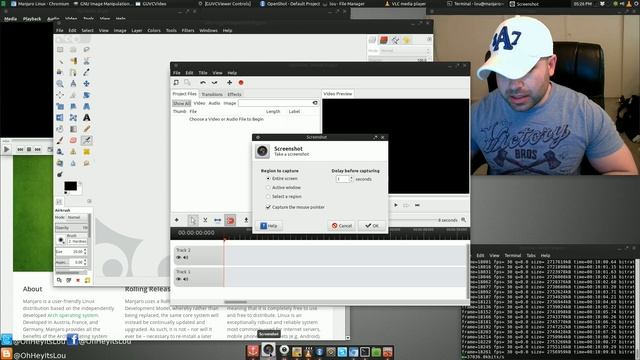Click the Video filter button in Project Files

pyautogui.click(x=199, y=103)
